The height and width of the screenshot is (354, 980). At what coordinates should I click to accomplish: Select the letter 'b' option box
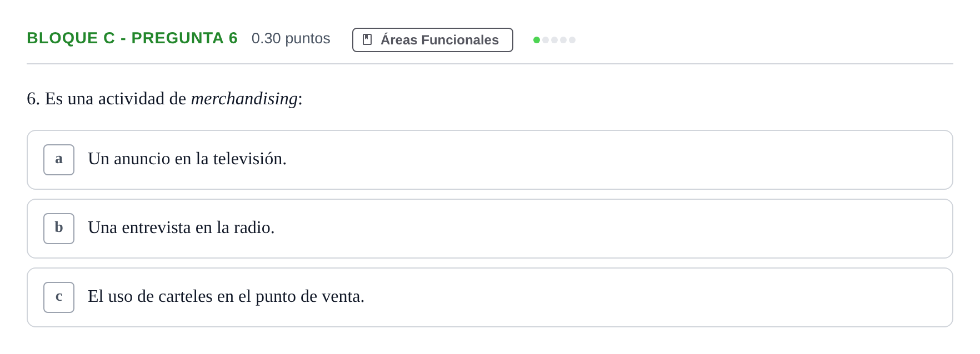coord(59,229)
